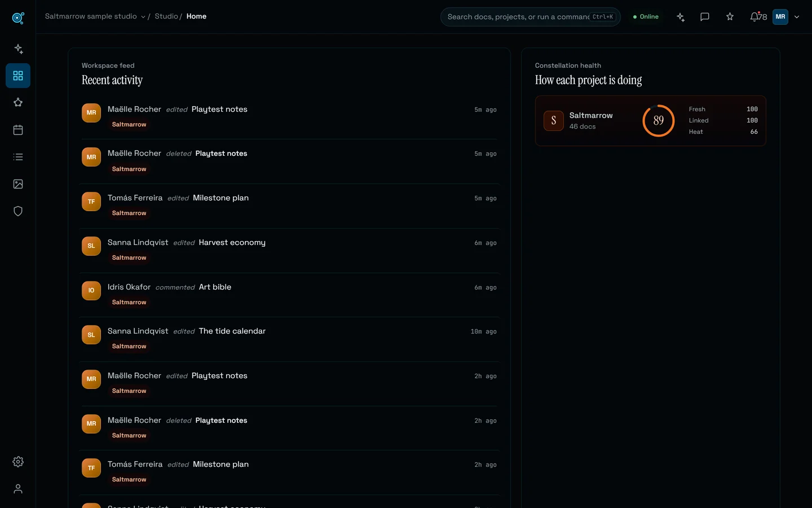The height and width of the screenshot is (508, 812).
Task: Click the "46 docs" text
Action: point(582,127)
